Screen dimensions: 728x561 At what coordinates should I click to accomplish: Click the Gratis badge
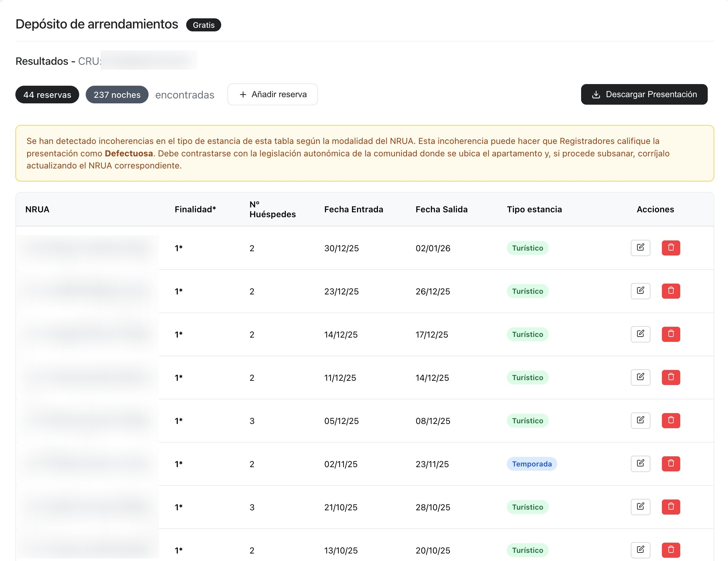point(204,25)
